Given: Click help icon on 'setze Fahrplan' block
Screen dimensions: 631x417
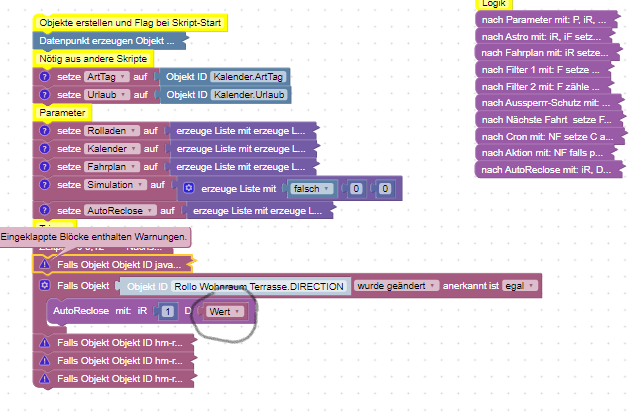Looking at the screenshot, I should click(45, 167).
